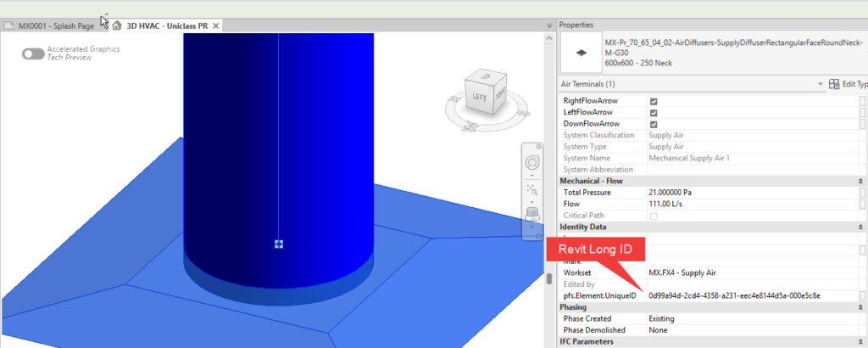Click the Flow value 111.00 L/s
The width and height of the screenshot is (868, 348).
(663, 204)
